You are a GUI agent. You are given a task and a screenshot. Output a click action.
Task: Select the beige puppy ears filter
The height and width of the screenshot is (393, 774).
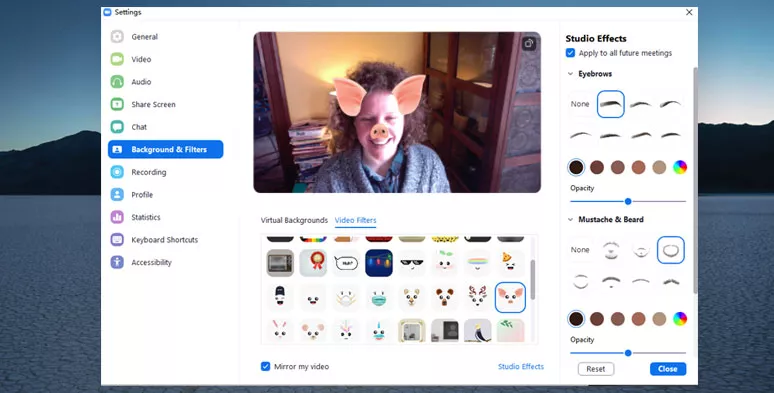pyautogui.click(x=412, y=297)
